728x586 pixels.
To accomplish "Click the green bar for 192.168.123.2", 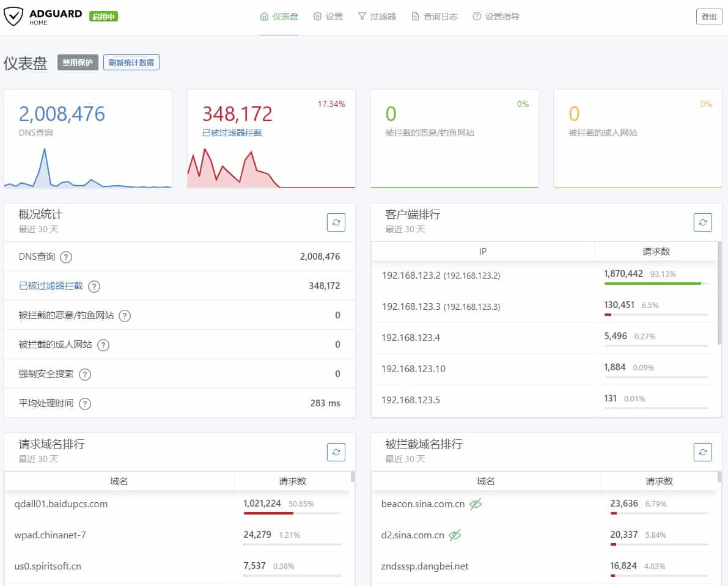I will coord(652,284).
